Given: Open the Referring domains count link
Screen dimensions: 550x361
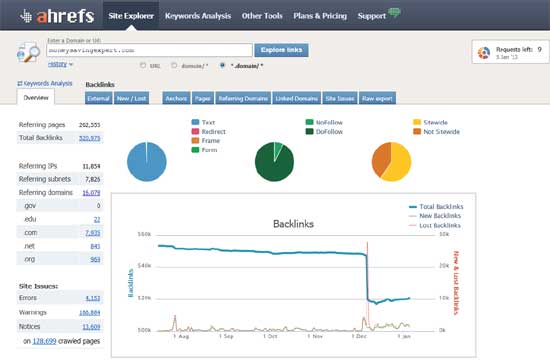Looking at the screenshot, I should (x=91, y=193).
